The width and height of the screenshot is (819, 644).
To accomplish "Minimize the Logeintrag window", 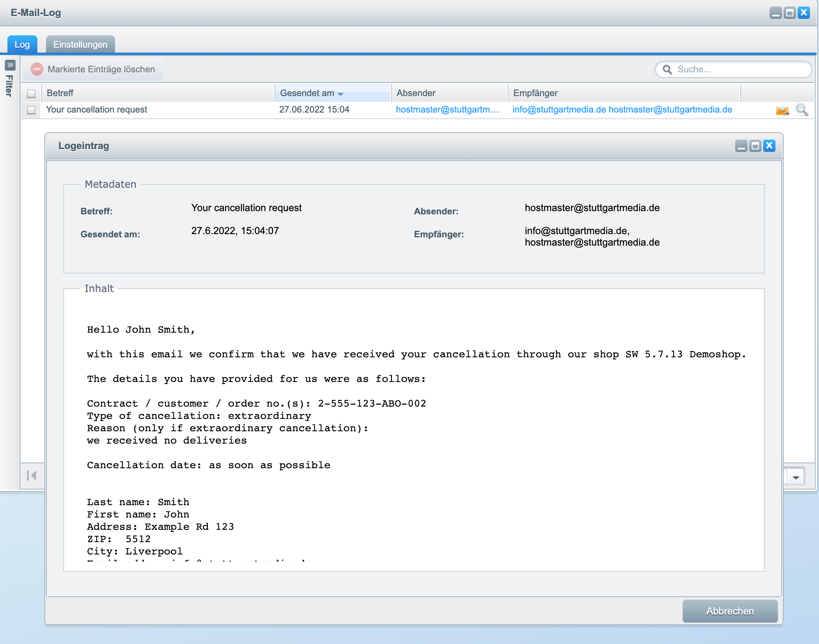I will [x=741, y=146].
